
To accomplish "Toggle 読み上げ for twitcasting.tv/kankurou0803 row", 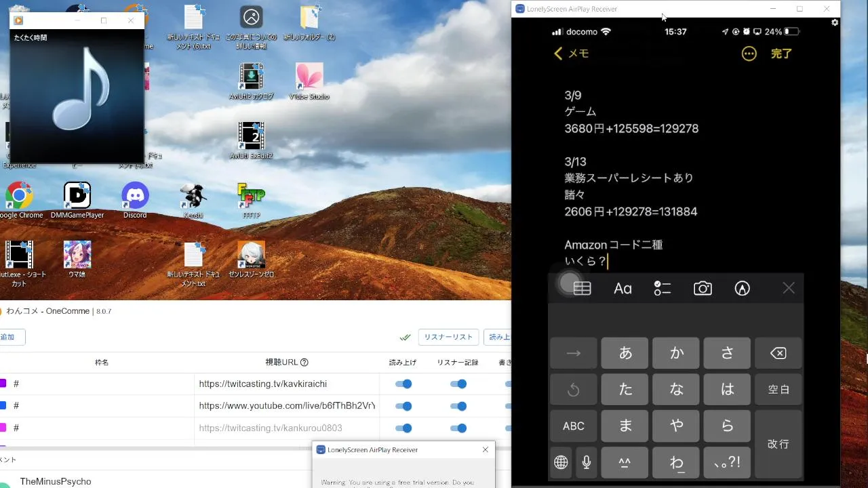I will pos(403,428).
